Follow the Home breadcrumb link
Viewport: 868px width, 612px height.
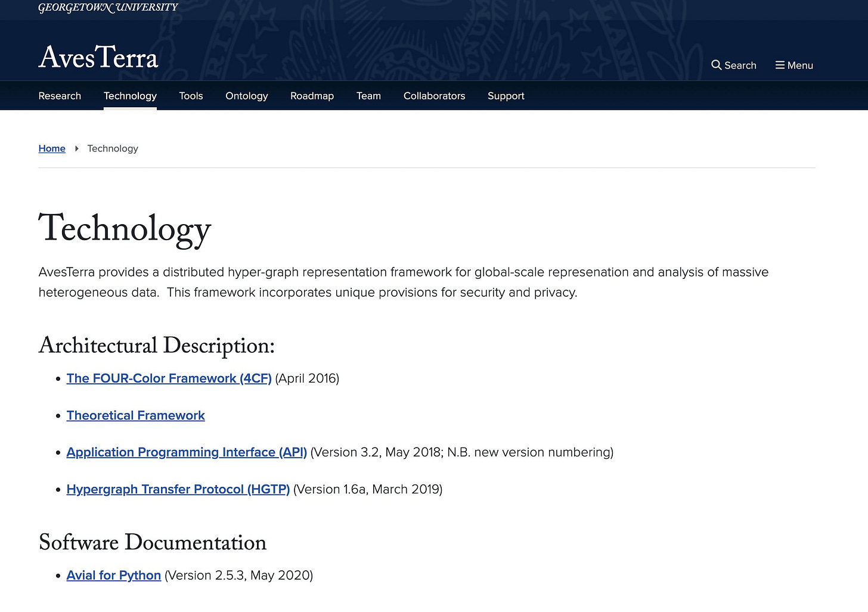click(x=52, y=148)
